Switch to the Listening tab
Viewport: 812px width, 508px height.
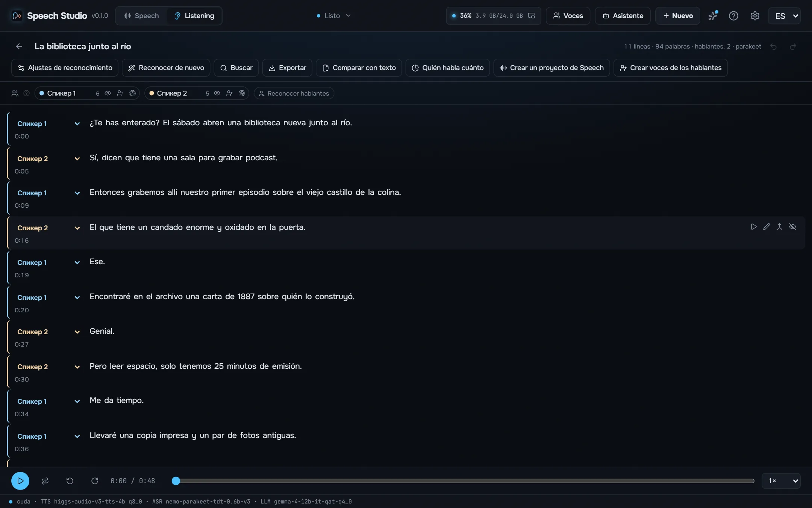point(194,16)
